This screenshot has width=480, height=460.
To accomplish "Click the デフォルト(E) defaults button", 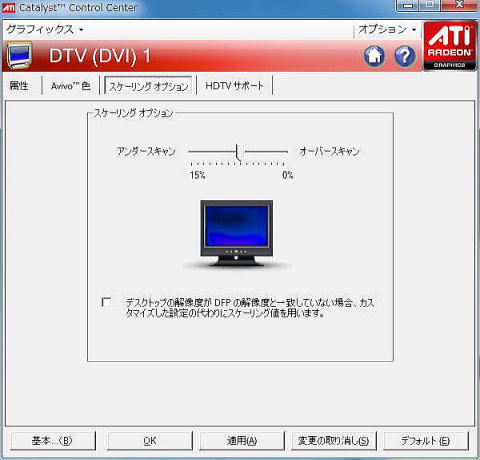I will (426, 441).
